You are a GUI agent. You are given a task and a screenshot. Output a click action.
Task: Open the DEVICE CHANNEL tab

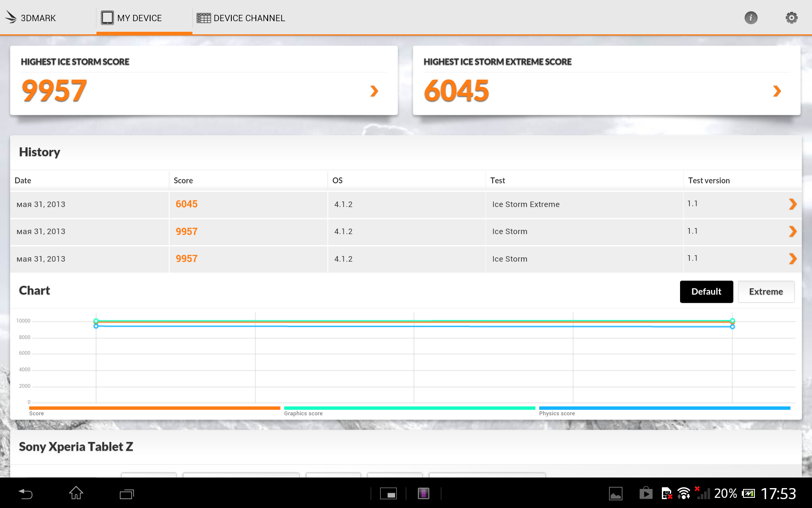[x=241, y=18]
